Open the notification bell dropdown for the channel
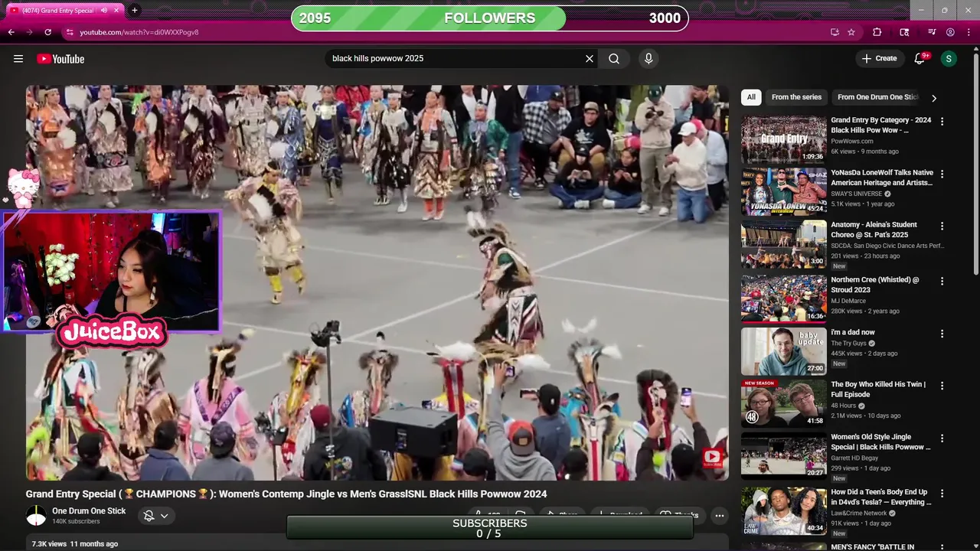 tap(156, 516)
